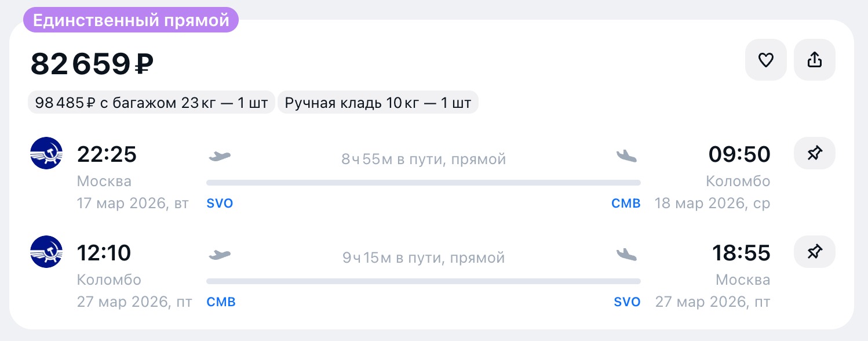Screen dimensions: 868x341
Task: Click CMB arrival code on outbound flight
Action: point(626,204)
